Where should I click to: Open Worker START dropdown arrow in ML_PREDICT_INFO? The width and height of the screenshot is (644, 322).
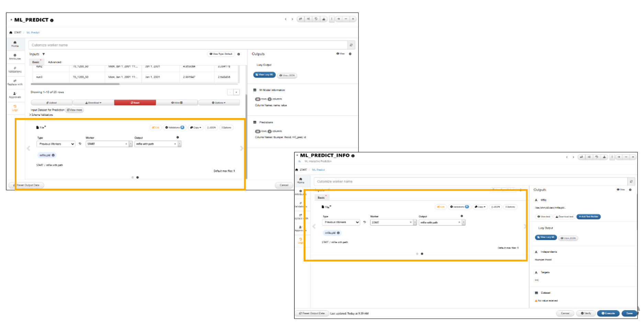pos(415,222)
